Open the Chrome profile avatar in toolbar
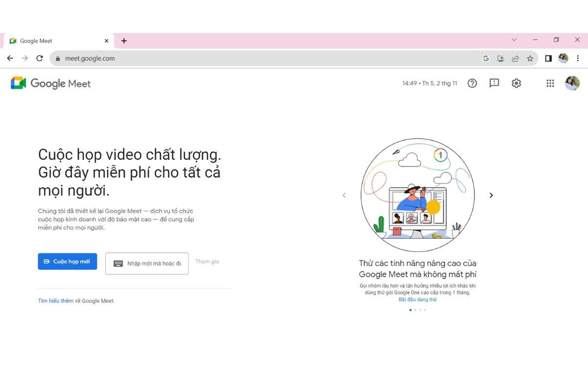This screenshot has width=588, height=392. point(563,58)
